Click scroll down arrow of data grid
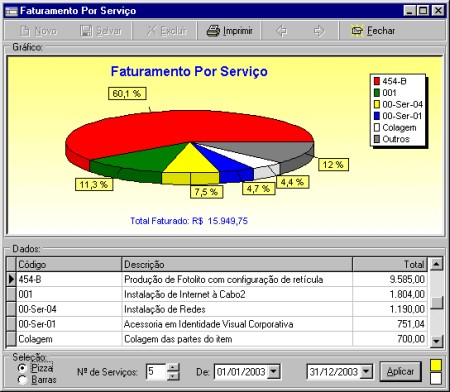 click(436, 341)
